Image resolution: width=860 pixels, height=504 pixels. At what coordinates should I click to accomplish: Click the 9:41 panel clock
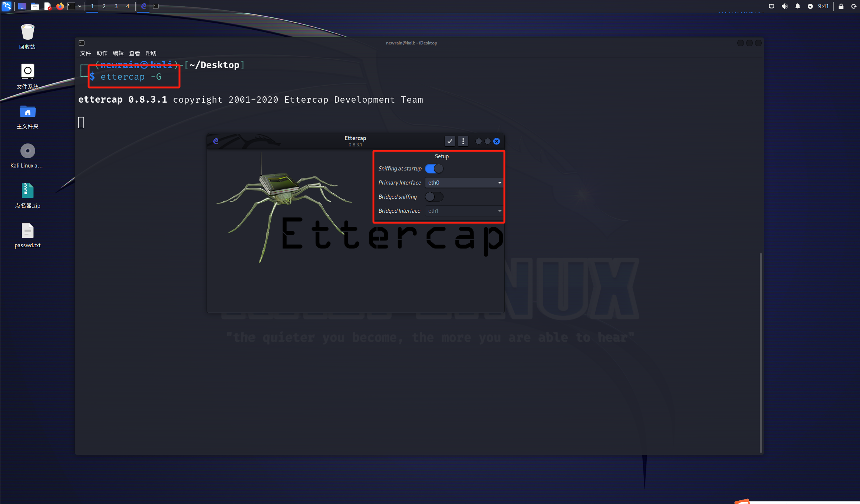tap(823, 6)
